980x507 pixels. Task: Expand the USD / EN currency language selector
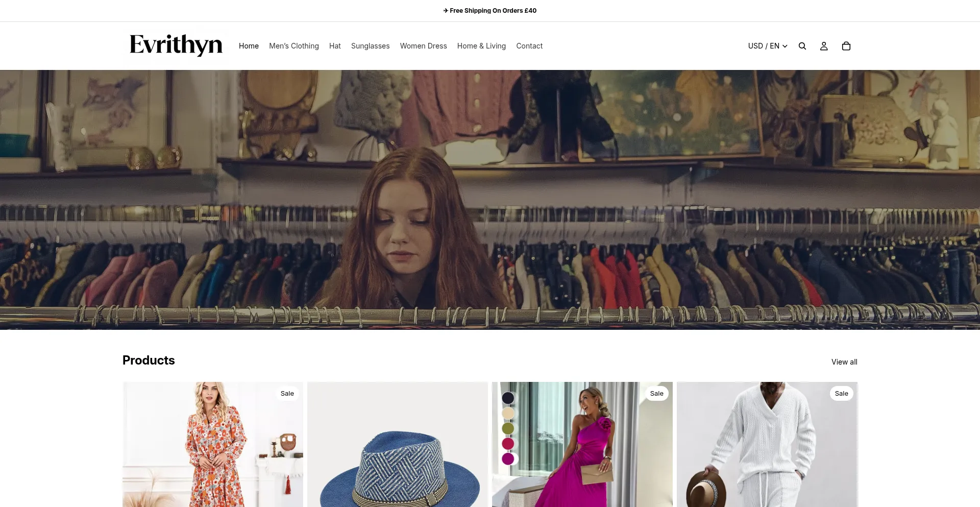coord(768,46)
